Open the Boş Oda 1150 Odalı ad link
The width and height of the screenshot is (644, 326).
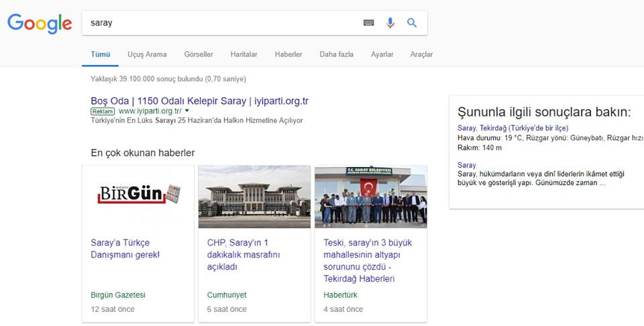(199, 101)
